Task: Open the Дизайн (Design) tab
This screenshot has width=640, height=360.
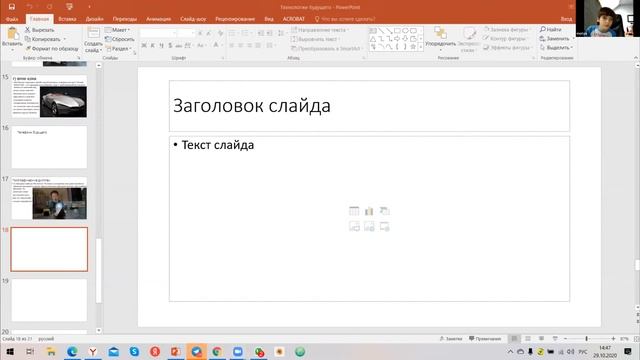Action: [94, 19]
